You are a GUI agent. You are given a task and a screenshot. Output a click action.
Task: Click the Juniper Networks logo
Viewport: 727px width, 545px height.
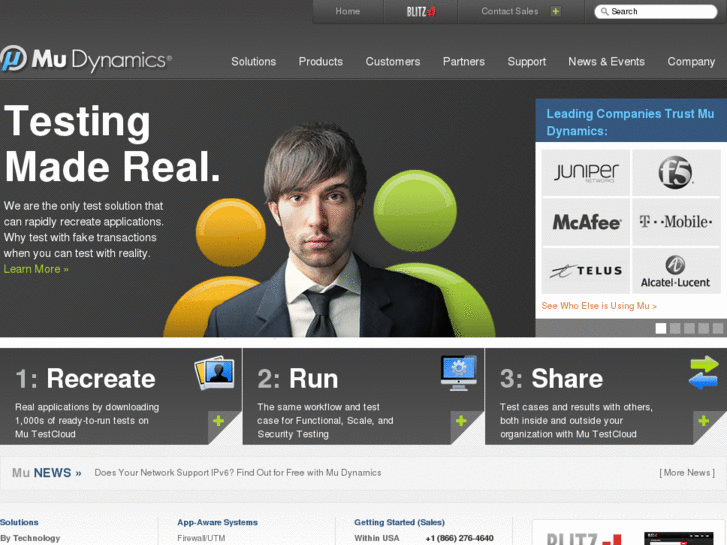click(x=586, y=173)
